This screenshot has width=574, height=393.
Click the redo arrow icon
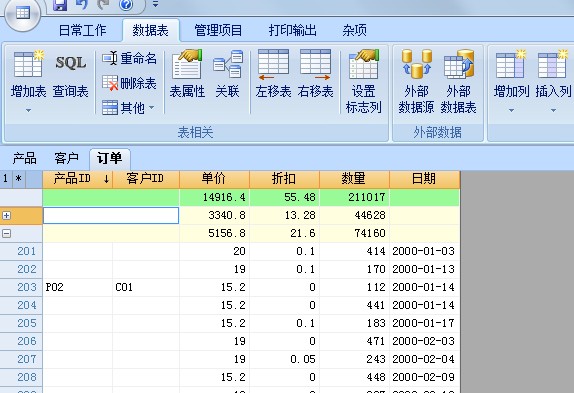[103, 4]
